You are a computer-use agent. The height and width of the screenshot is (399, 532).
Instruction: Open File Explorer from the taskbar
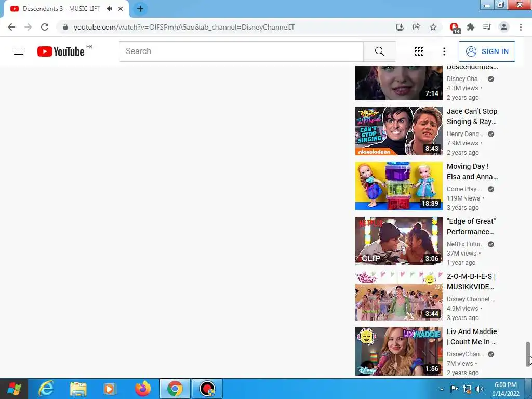[78, 389]
